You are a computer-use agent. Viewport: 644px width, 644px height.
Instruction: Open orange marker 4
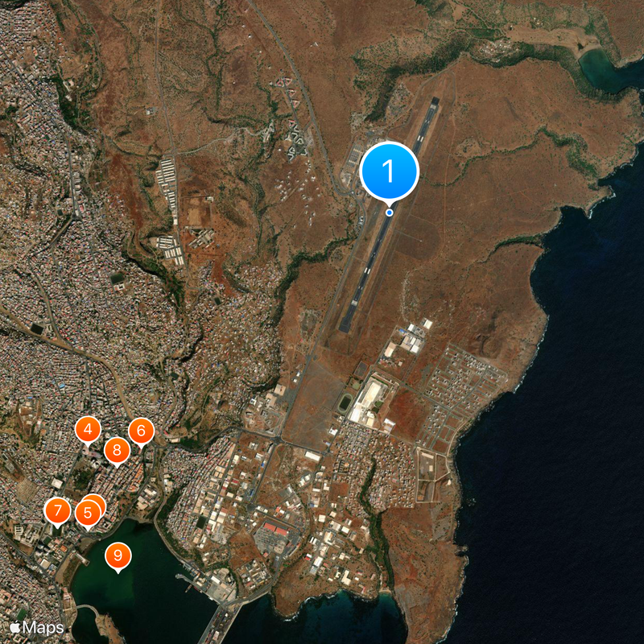click(88, 429)
